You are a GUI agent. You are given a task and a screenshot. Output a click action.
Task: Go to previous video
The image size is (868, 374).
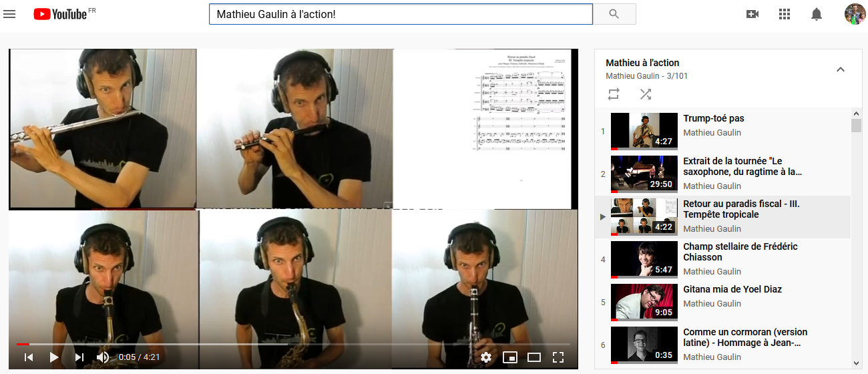click(x=29, y=357)
